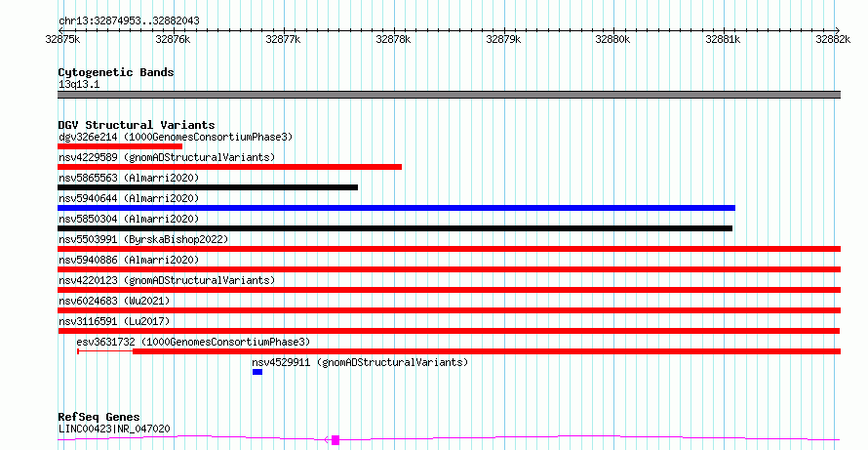Click the nsv5850304 black variant bar
This screenshot has height=450, width=868.
click(x=395, y=228)
